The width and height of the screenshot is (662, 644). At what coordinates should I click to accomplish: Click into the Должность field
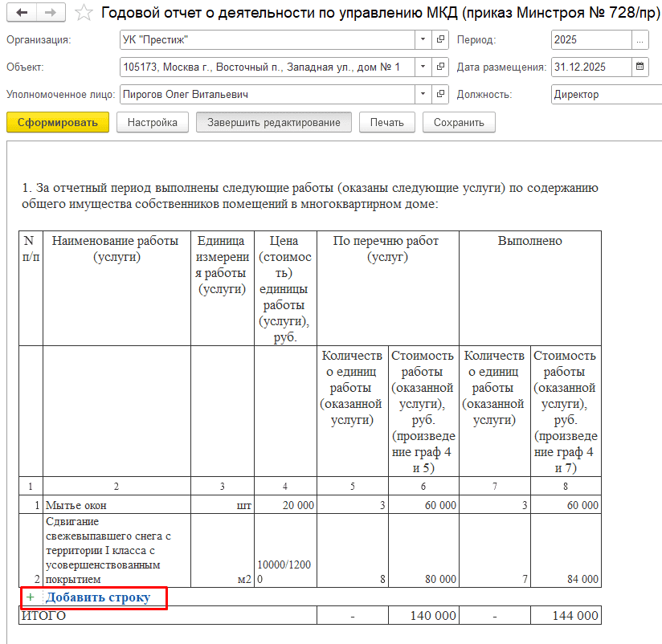click(x=603, y=94)
